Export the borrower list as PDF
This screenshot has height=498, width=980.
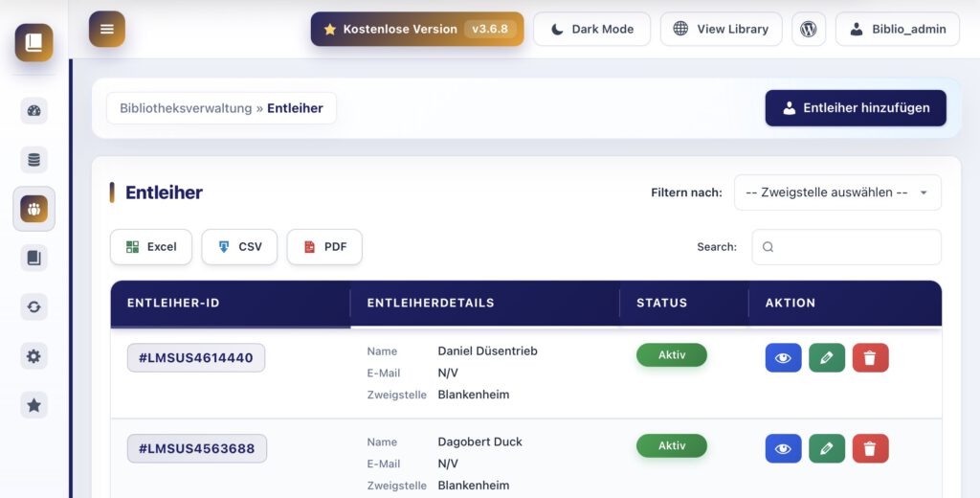coord(324,247)
